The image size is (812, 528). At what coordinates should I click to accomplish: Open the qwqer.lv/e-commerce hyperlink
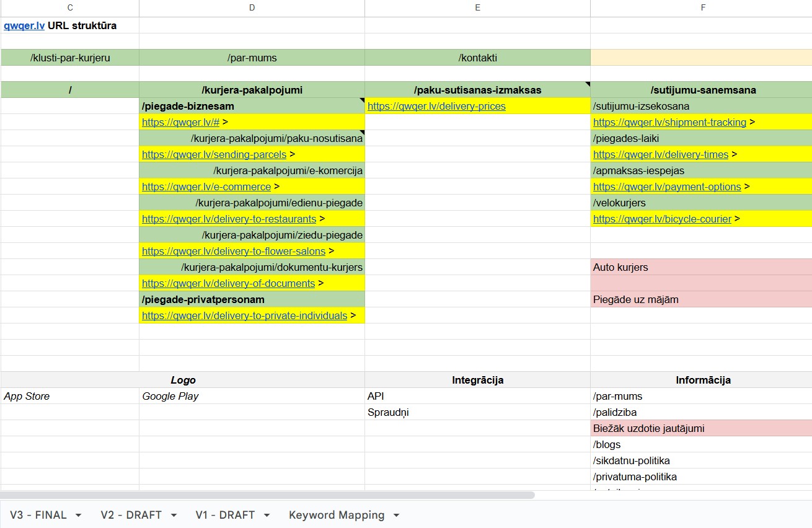pos(206,187)
